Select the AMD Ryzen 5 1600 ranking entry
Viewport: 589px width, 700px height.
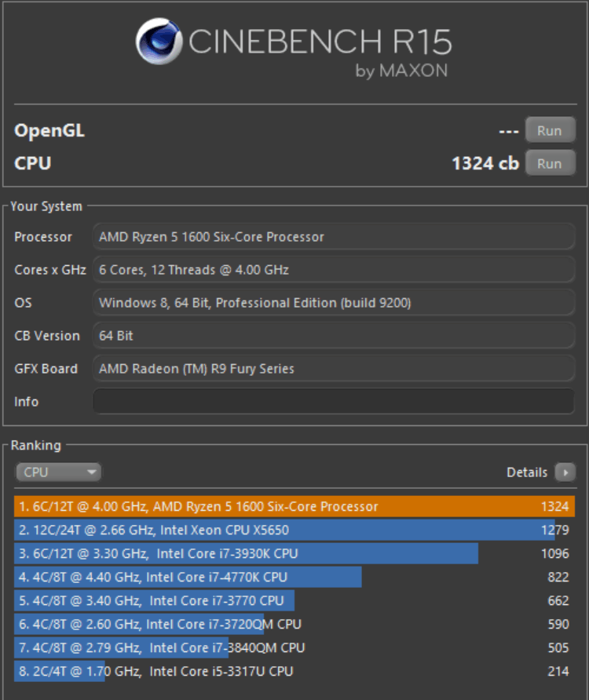pos(294,506)
